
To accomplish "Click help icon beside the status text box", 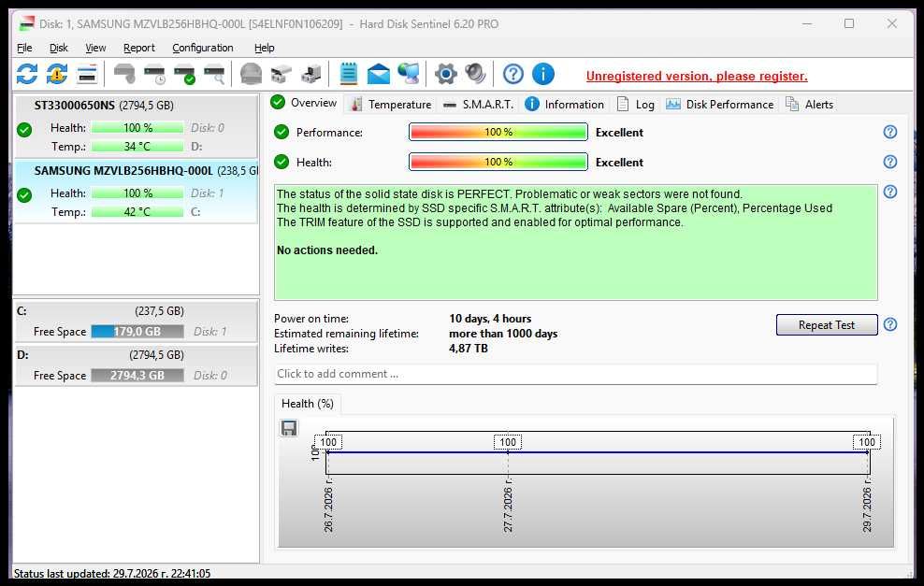I will 890,192.
